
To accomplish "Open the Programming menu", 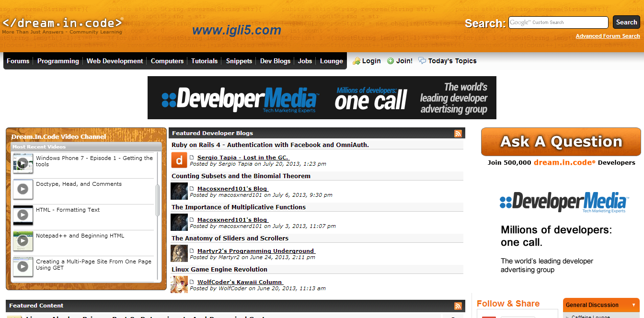I will (x=58, y=61).
